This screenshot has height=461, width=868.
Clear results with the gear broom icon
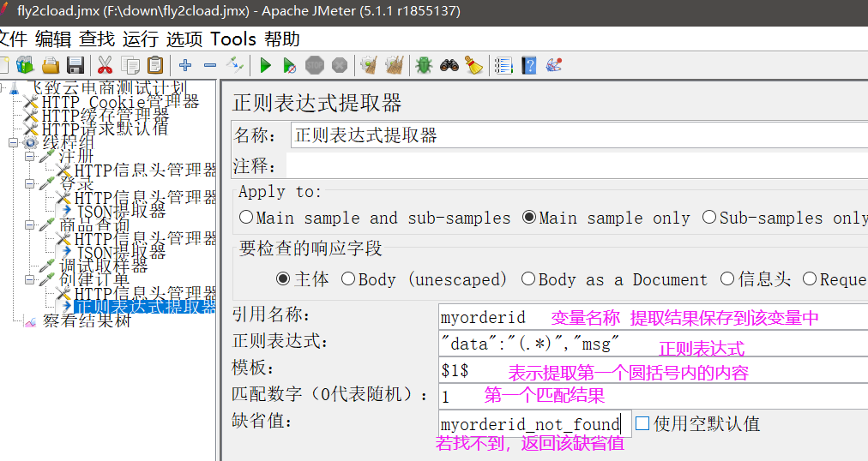[369, 65]
